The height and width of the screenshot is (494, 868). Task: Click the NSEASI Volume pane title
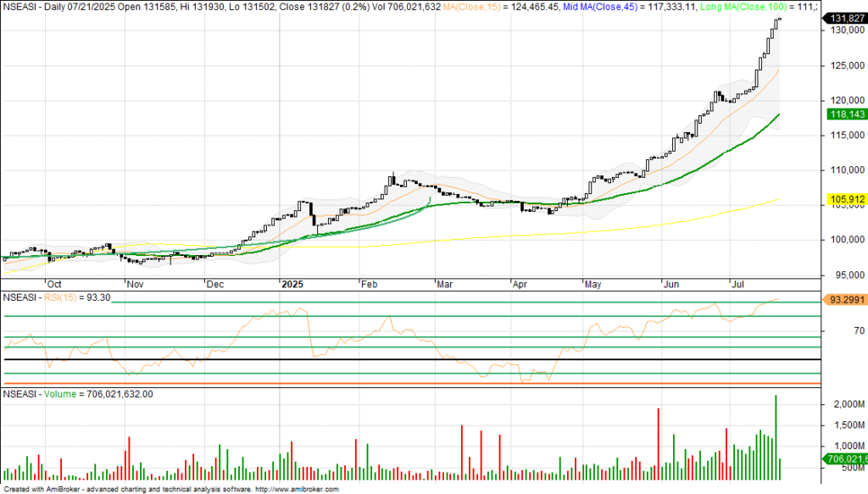76,394
